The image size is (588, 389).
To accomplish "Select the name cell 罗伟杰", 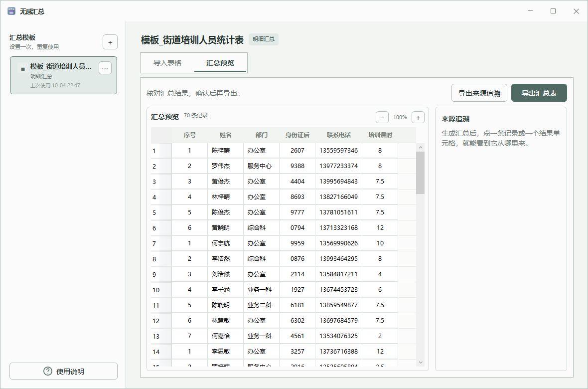I will 225,166.
